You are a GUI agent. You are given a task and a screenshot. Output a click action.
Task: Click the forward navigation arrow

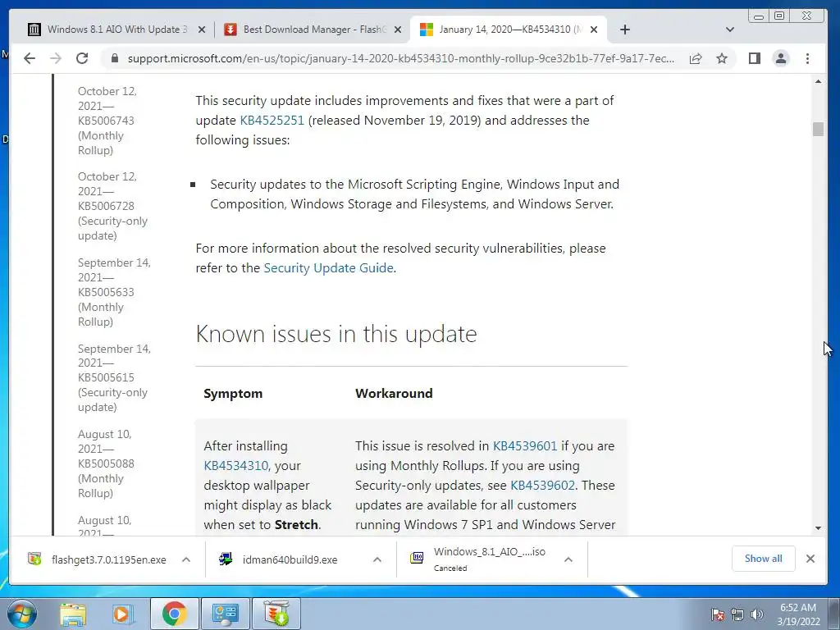coord(56,58)
